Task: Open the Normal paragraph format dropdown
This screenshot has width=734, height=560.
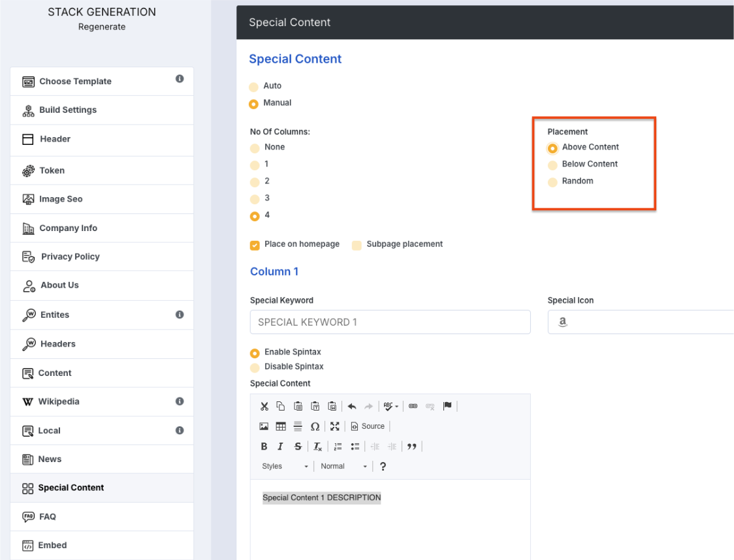Action: pos(343,466)
